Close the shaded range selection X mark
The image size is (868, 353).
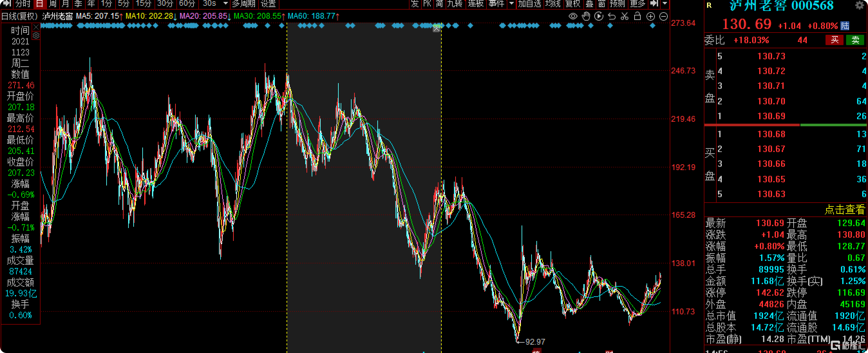click(436, 29)
